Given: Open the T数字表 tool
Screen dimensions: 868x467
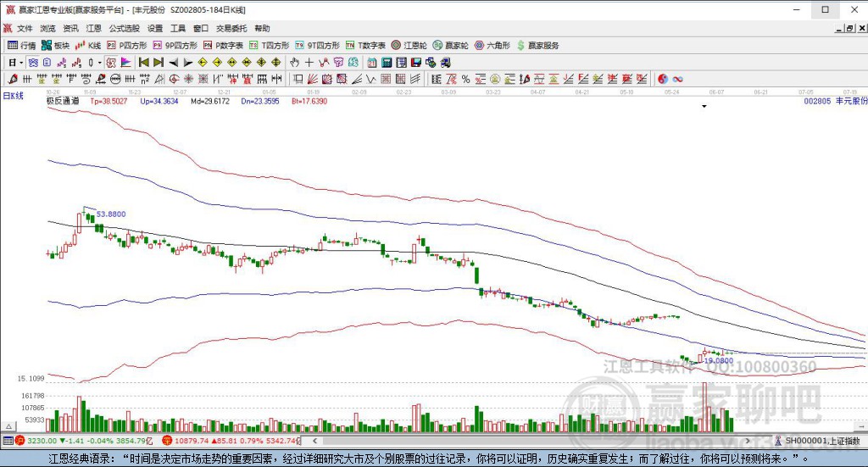Looking at the screenshot, I should coord(365,46).
